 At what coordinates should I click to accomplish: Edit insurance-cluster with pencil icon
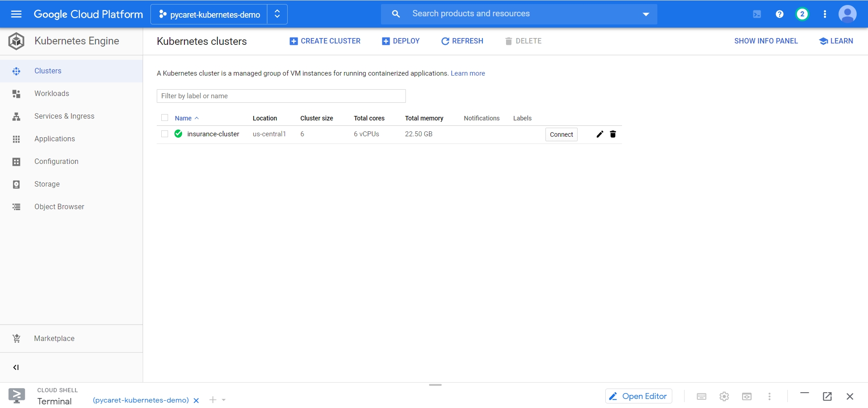pyautogui.click(x=600, y=134)
